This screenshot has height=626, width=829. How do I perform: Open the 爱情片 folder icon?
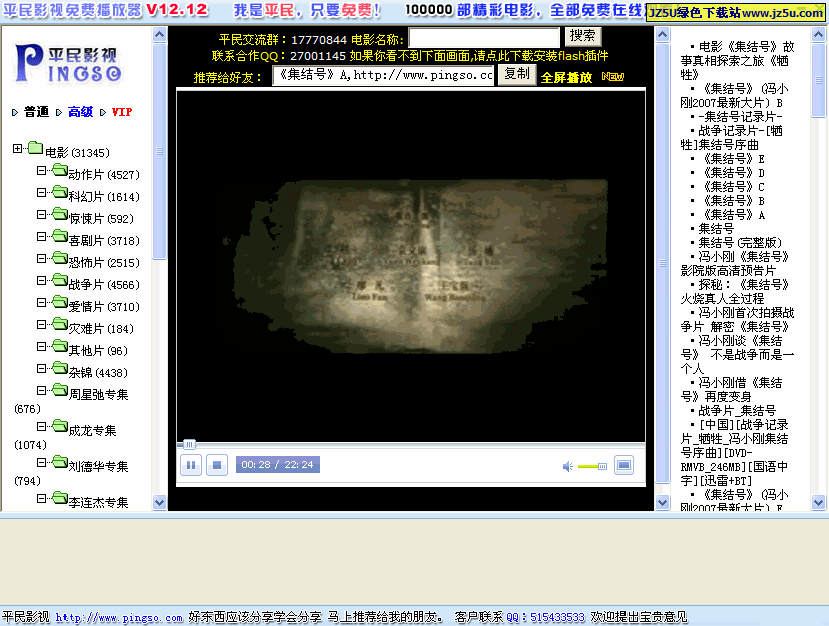60,302
